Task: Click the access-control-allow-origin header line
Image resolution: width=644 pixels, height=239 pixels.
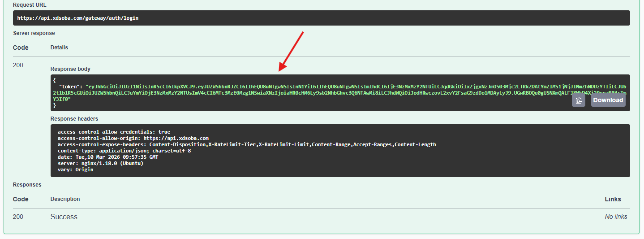Action: click(x=133, y=139)
